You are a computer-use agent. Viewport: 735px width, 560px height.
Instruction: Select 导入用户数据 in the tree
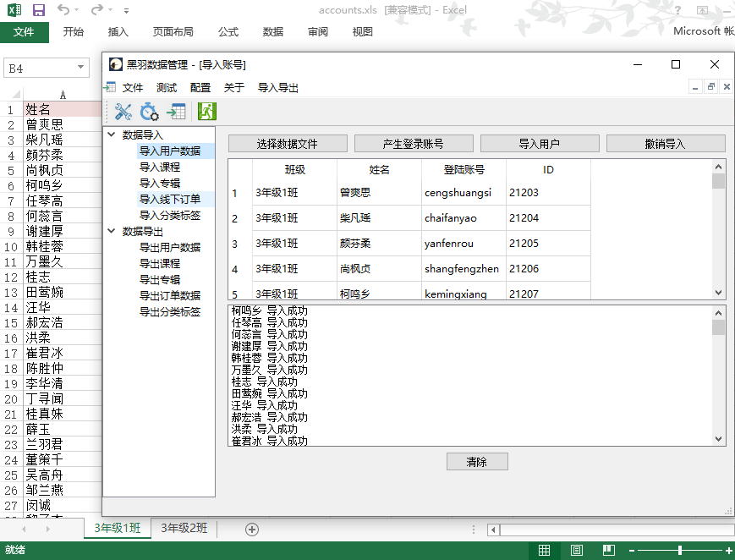(x=170, y=151)
